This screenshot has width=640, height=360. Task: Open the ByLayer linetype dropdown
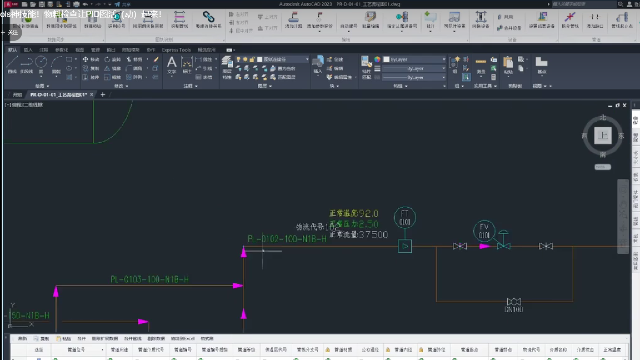coord(414,77)
